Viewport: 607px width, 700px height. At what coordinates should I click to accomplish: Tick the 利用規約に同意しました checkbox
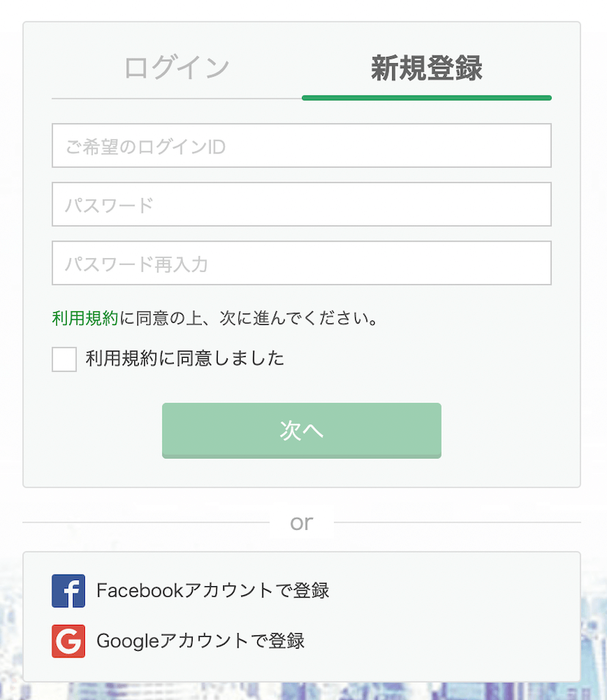(x=64, y=359)
